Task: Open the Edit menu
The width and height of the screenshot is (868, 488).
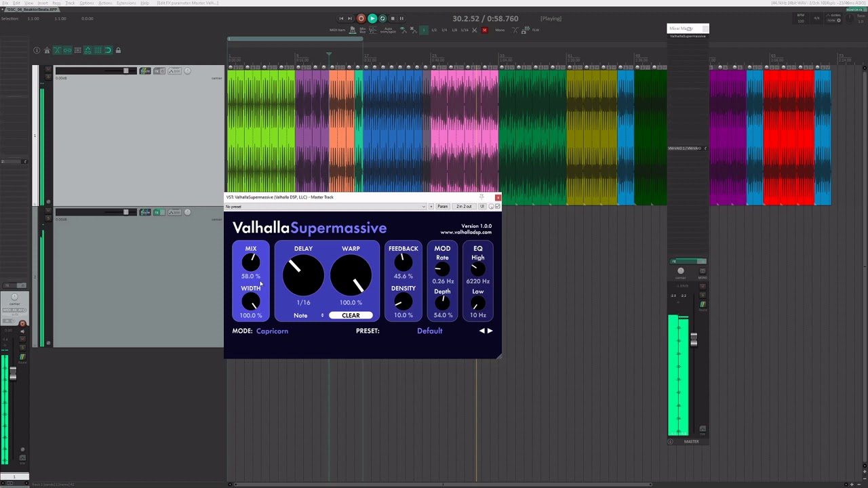Action: (16, 3)
